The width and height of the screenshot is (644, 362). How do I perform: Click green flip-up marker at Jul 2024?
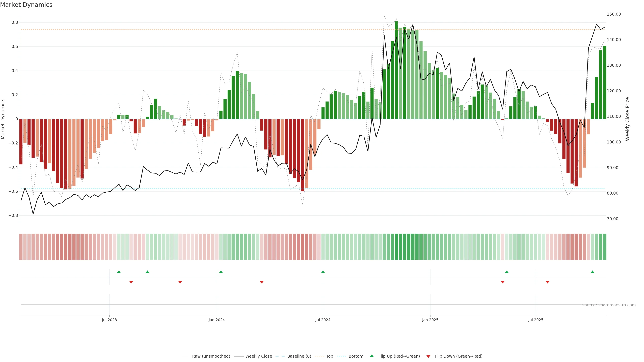click(323, 272)
